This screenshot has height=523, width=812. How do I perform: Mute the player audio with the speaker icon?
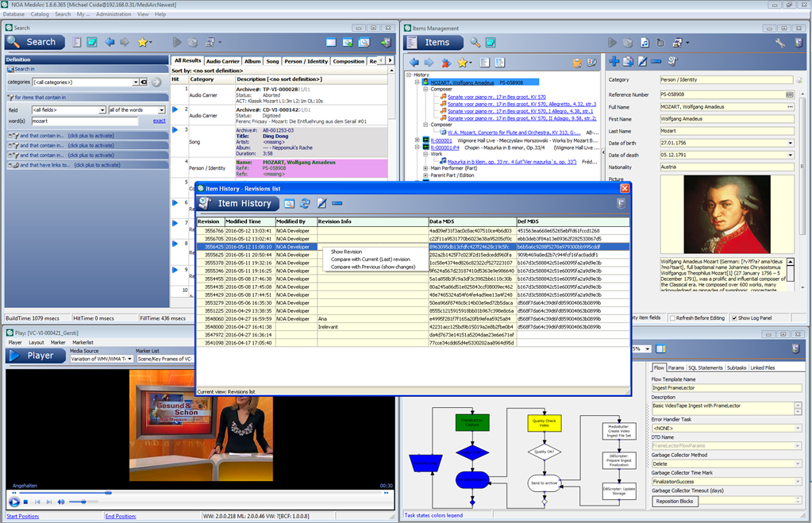click(61, 502)
